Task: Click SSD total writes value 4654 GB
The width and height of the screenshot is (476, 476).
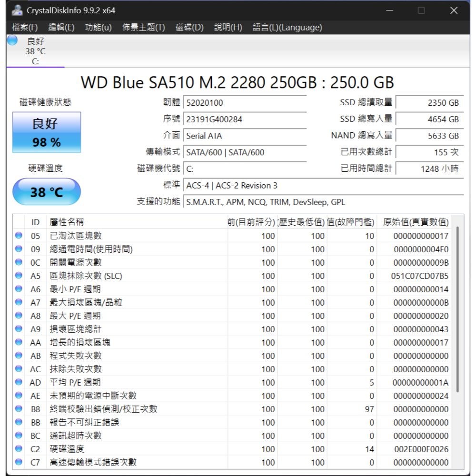Action: coord(430,119)
